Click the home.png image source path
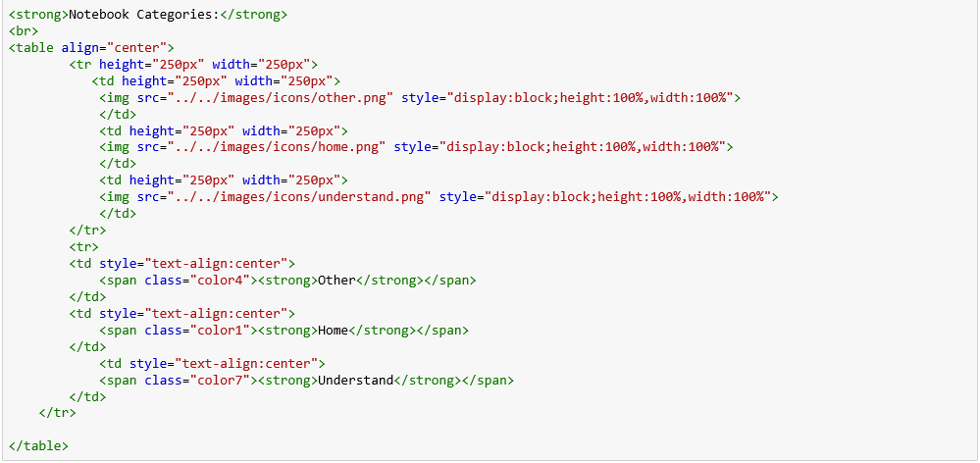The width and height of the screenshot is (980, 463). [277, 147]
